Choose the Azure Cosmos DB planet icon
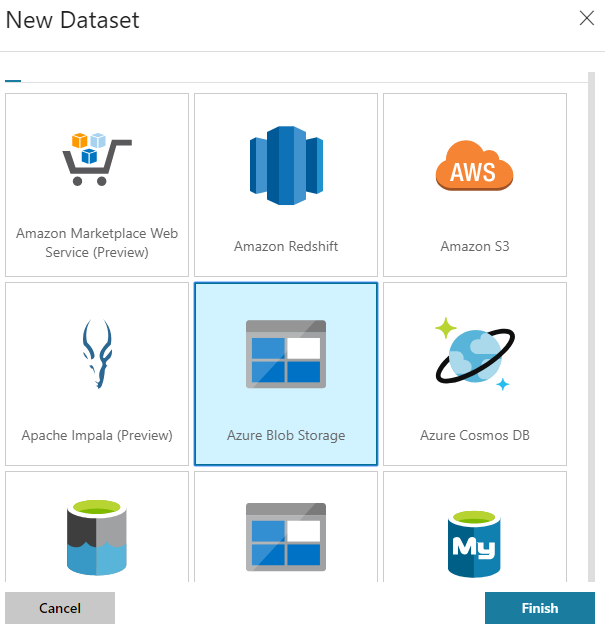Image resolution: width=605 pixels, height=638 pixels. 475,354
